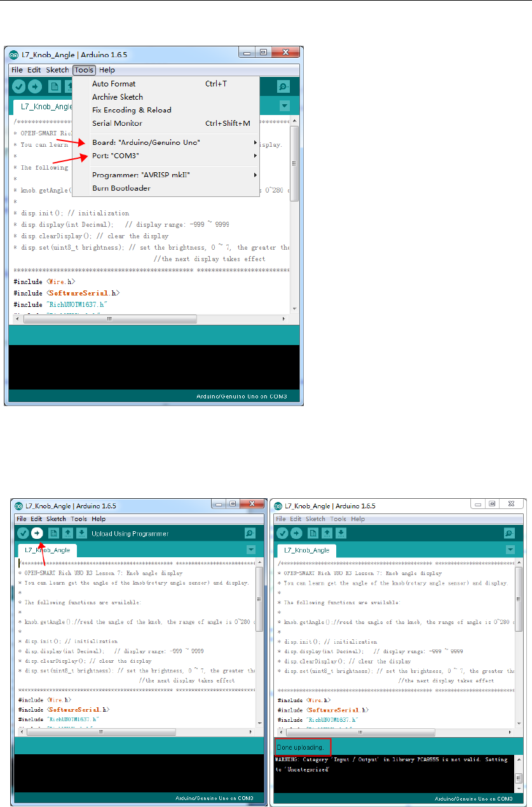Screen dimensions: 532x807
Task: Open tab dropdown arrow in Tools-menu window
Action: tap(285, 106)
